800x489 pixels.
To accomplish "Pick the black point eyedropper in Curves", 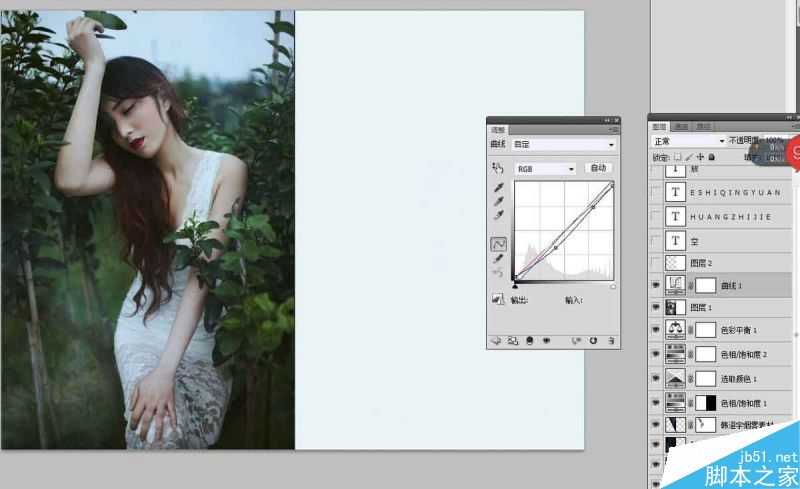I will tap(498, 188).
